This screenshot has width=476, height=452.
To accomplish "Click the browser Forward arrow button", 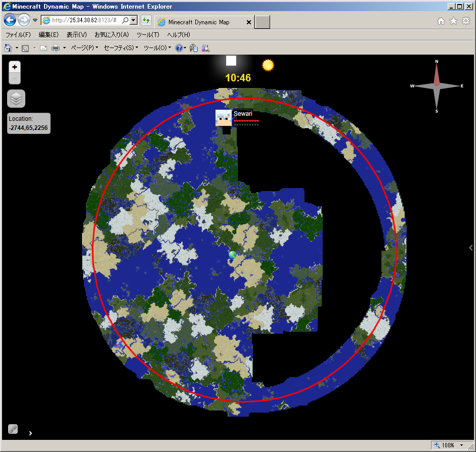I will tap(24, 20).
